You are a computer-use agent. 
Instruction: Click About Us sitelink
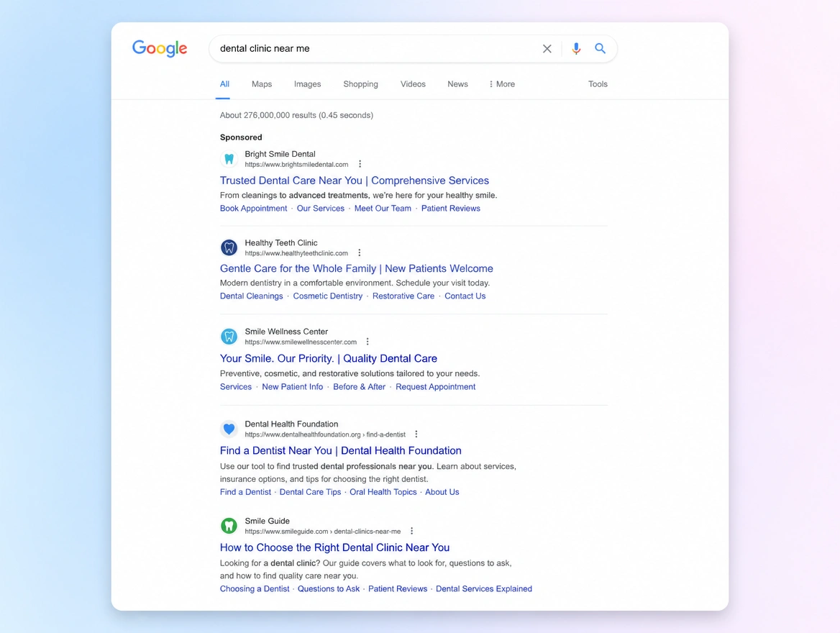point(442,492)
